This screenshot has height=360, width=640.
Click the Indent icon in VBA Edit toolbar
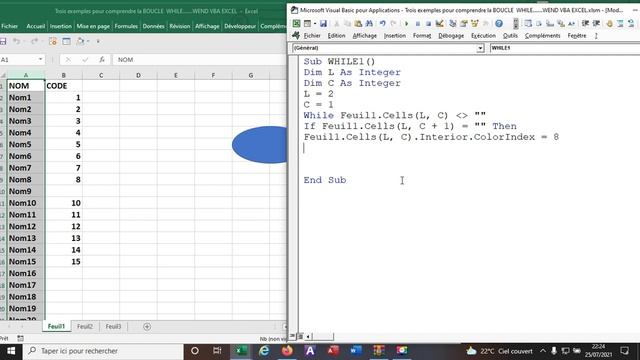tap(585, 24)
